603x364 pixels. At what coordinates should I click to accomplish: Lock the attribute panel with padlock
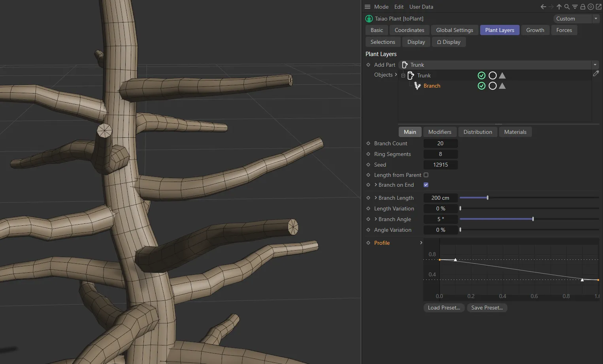(583, 7)
